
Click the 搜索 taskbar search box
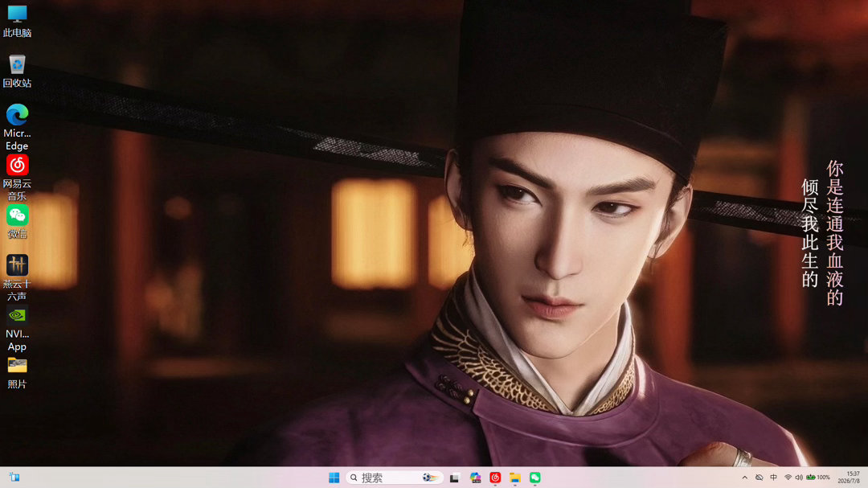pyautogui.click(x=395, y=478)
